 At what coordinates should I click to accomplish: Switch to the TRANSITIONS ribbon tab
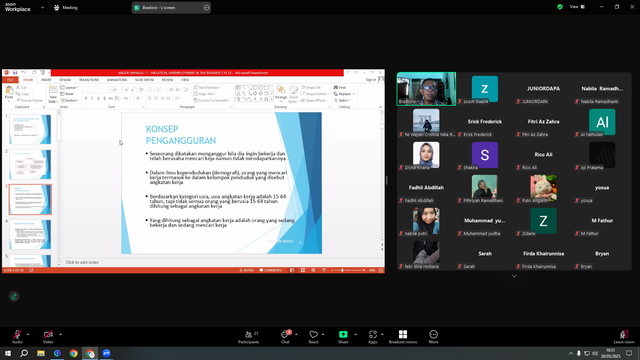(x=89, y=80)
